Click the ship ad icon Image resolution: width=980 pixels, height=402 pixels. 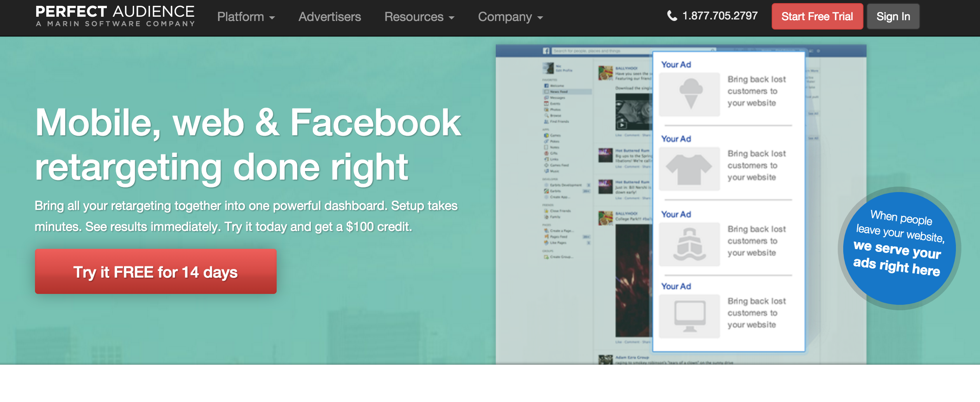click(690, 244)
